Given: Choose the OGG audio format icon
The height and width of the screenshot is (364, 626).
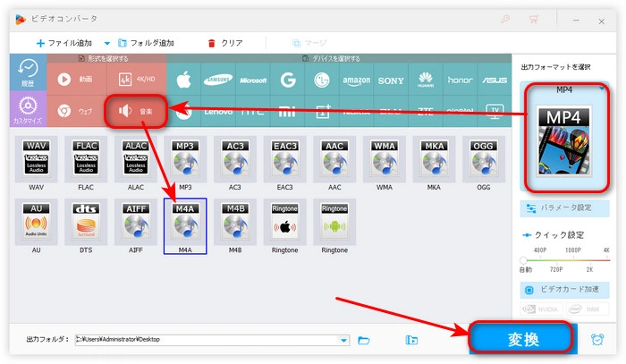Looking at the screenshot, I should click(482, 159).
